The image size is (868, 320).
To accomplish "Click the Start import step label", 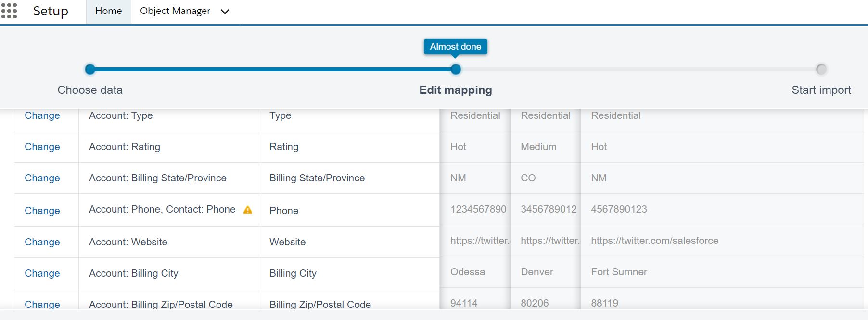I will tap(821, 90).
